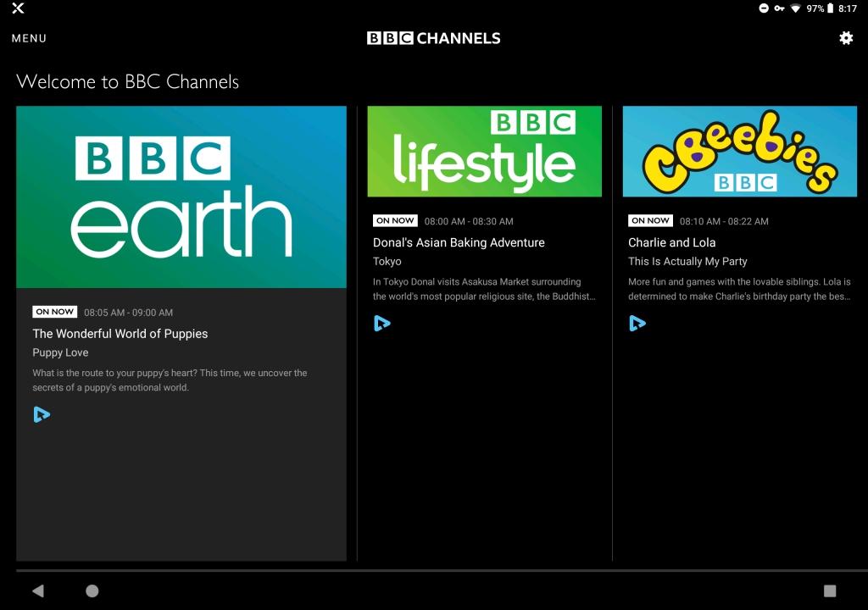Screen dimensions: 868x610
Task: Tap ON NOW badge under BBC Lifestyle
Action: tap(395, 220)
